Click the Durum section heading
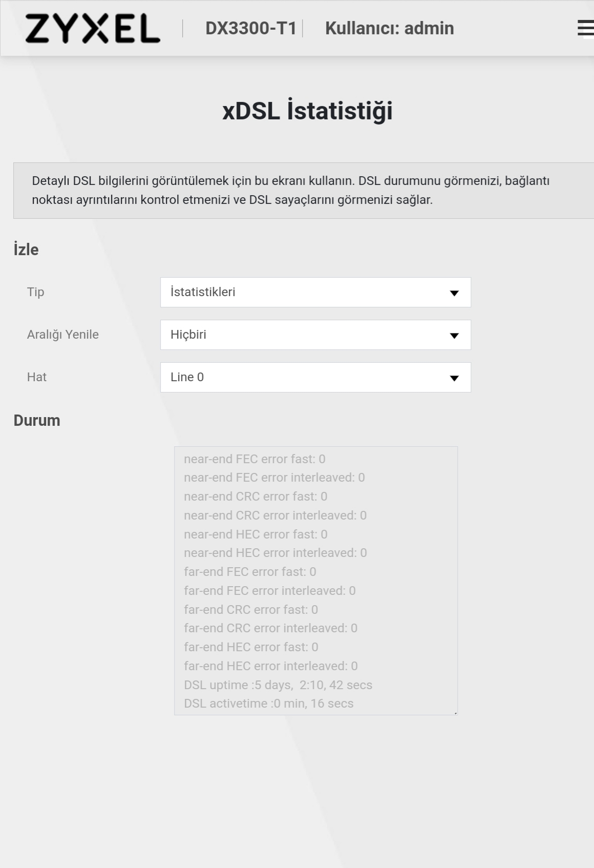The image size is (594, 868). (x=37, y=421)
